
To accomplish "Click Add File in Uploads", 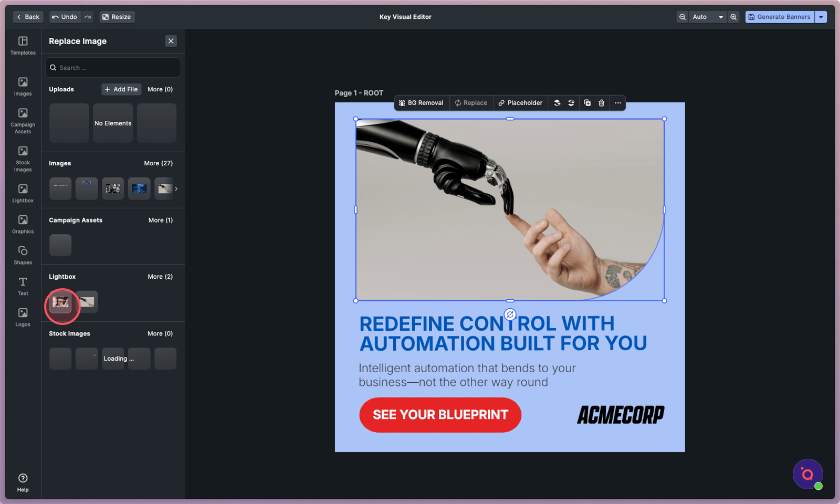I will pyautogui.click(x=121, y=89).
